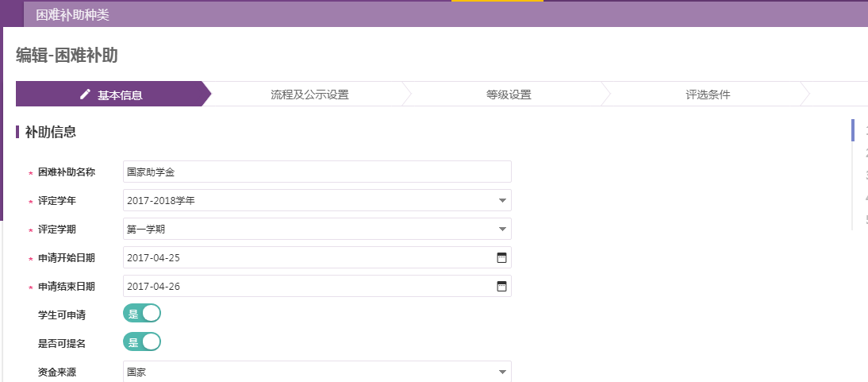Image resolution: width=868 pixels, height=382 pixels.
Task: Click the 编辑-困难补助 page heading
Action: click(x=67, y=56)
